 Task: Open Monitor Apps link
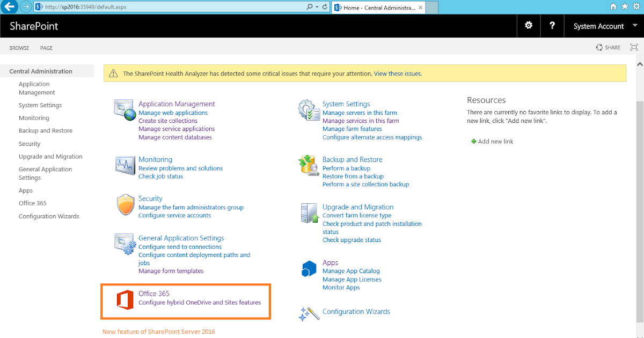(341, 288)
